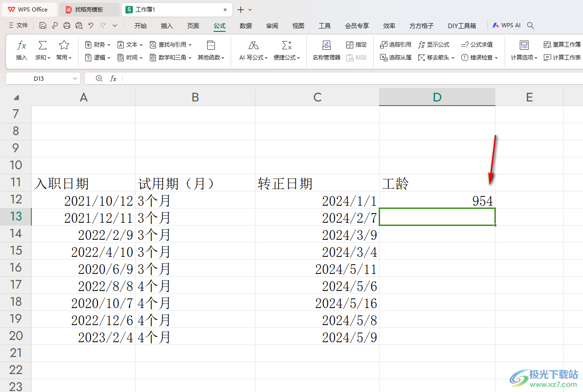The image size is (583, 392).
Task: Select row 15 header
Action: 16,251
